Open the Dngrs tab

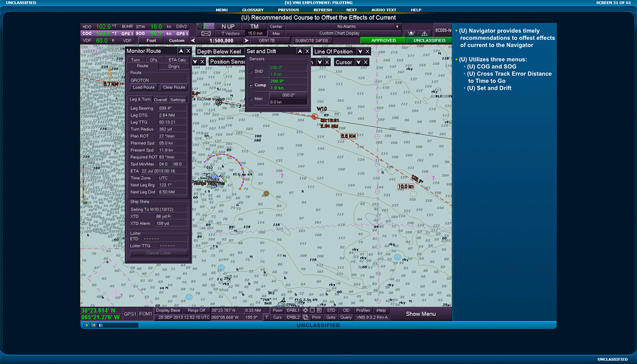point(174,66)
